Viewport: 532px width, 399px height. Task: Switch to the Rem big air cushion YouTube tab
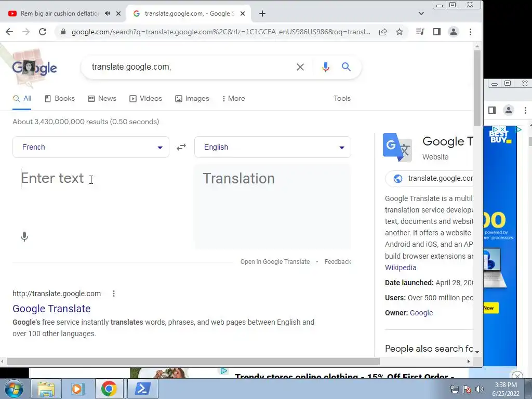60,14
